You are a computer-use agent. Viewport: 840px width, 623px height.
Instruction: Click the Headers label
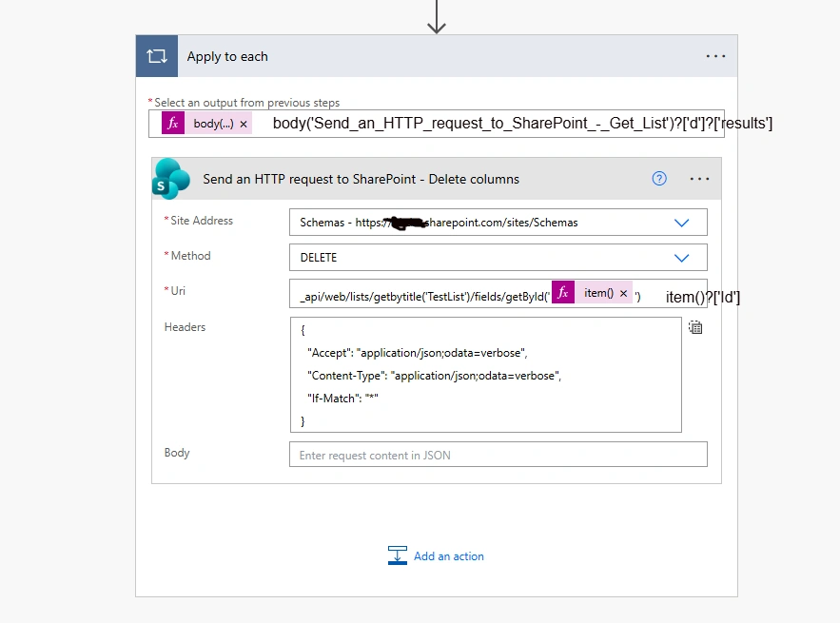[185, 327]
